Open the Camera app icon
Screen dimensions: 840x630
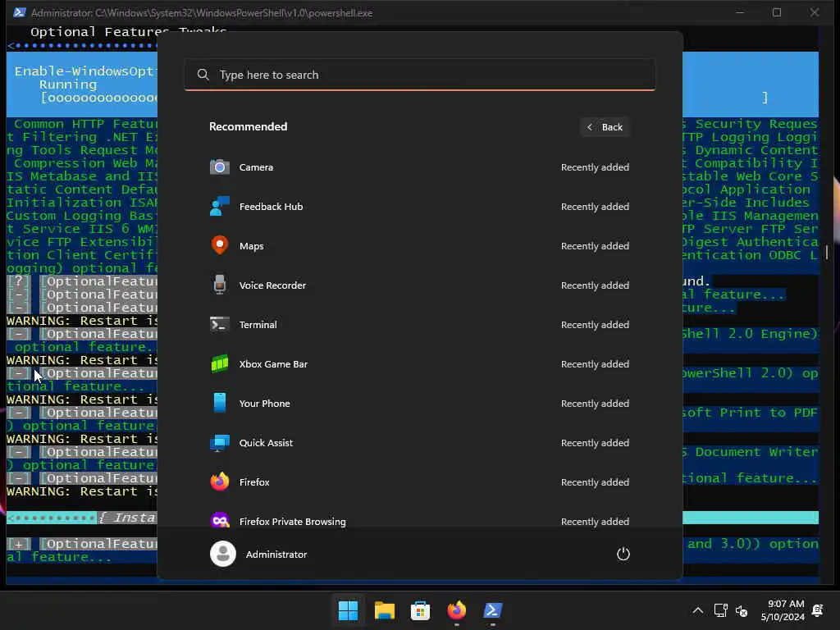(x=220, y=167)
